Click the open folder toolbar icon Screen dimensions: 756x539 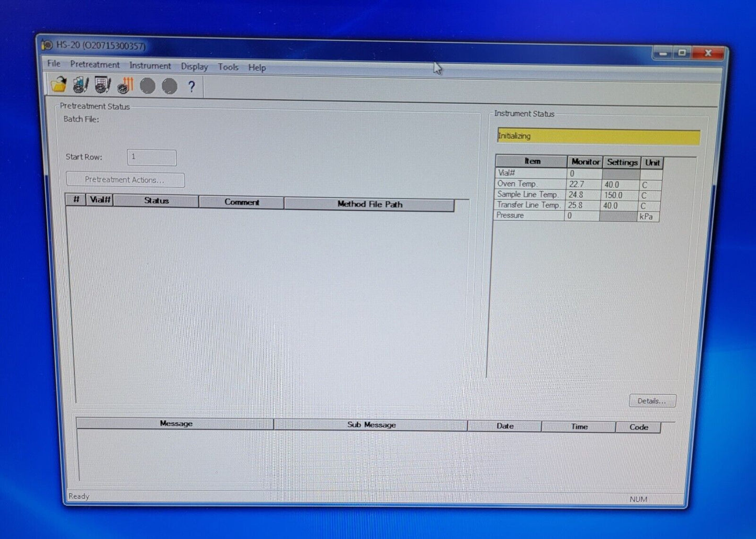59,84
